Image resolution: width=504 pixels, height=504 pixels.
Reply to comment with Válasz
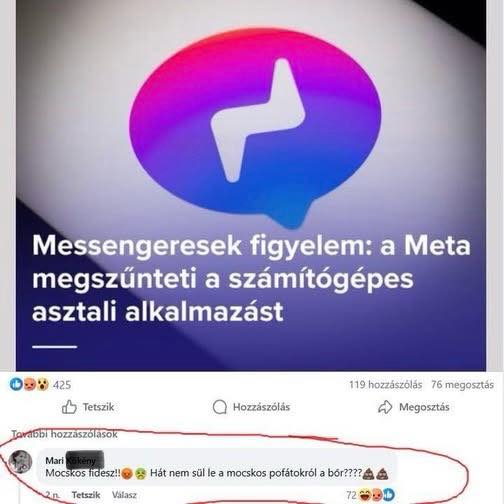coord(124,495)
